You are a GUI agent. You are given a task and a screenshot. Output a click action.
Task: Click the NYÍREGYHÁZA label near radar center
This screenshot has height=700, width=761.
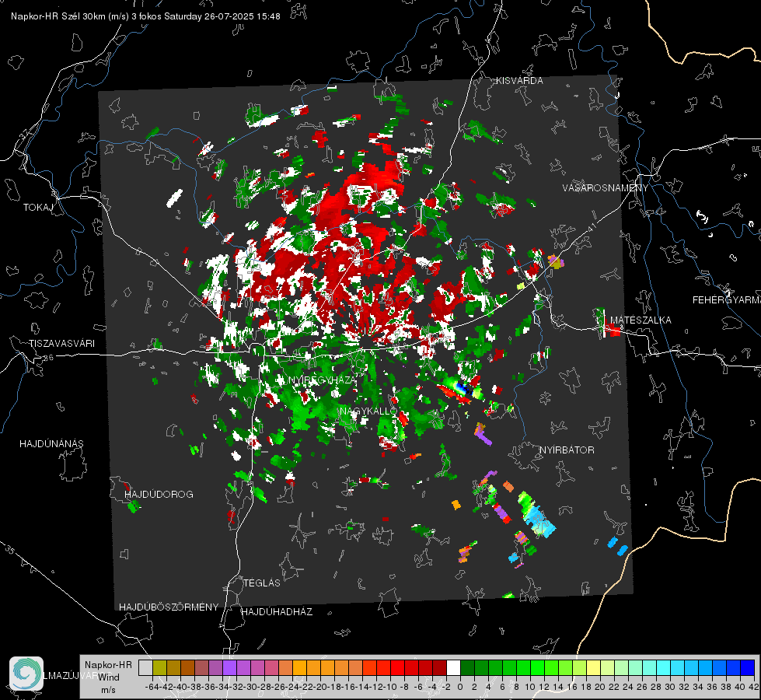coord(322,380)
